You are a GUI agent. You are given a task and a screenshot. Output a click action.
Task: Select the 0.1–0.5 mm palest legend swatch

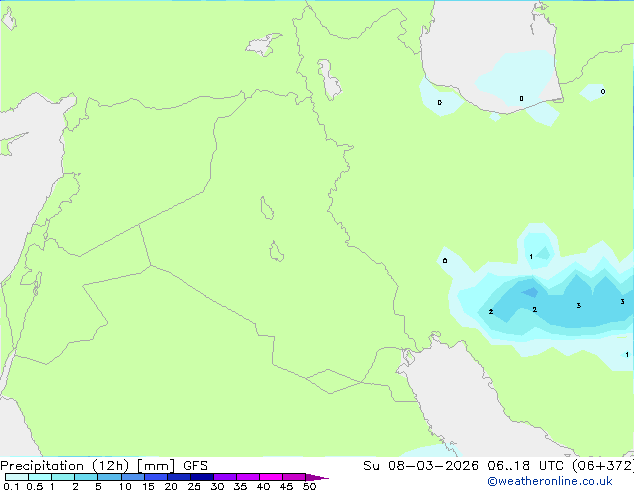click(x=17, y=477)
